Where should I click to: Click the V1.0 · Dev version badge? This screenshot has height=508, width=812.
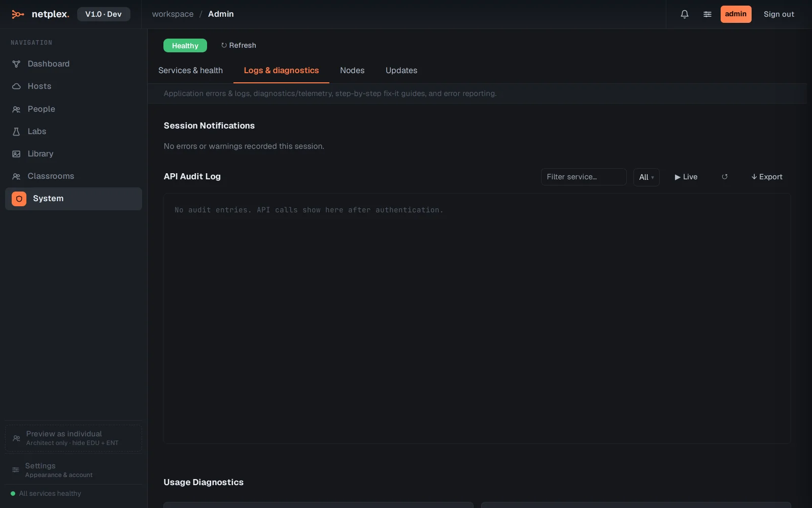tap(104, 14)
